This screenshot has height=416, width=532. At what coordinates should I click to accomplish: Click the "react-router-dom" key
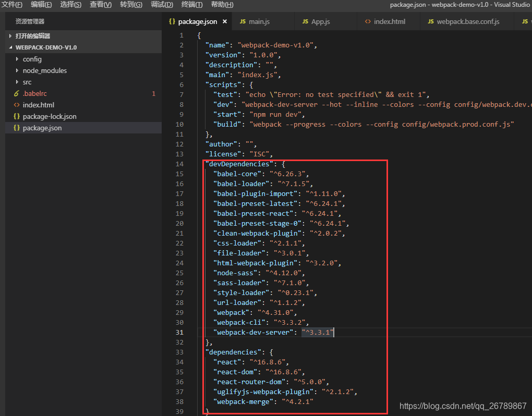pyautogui.click(x=249, y=382)
